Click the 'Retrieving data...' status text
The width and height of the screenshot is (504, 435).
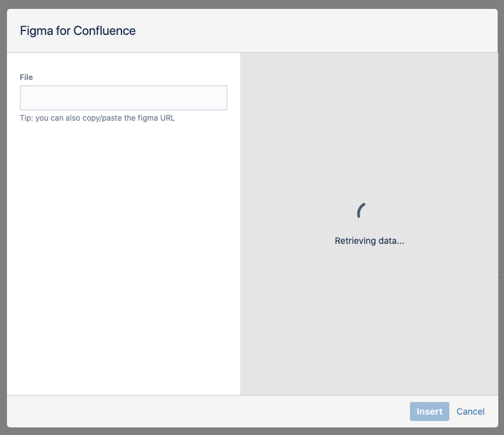tap(369, 241)
